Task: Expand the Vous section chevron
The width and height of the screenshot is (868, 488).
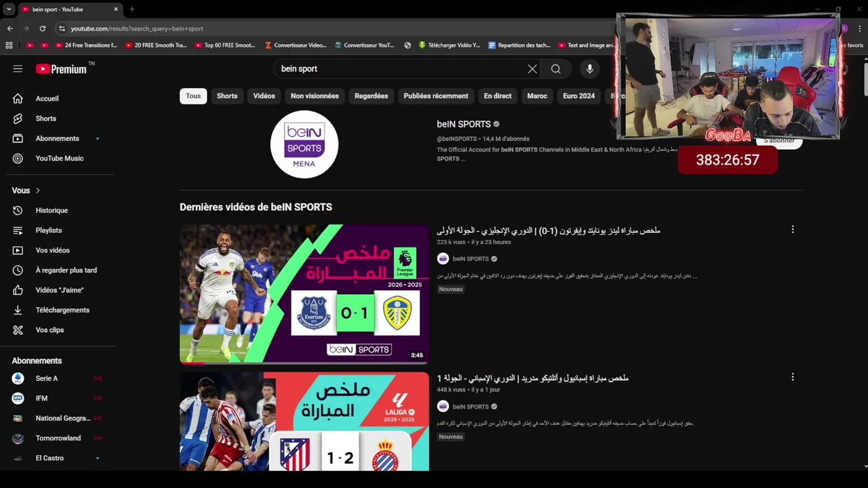Action: pos(38,190)
